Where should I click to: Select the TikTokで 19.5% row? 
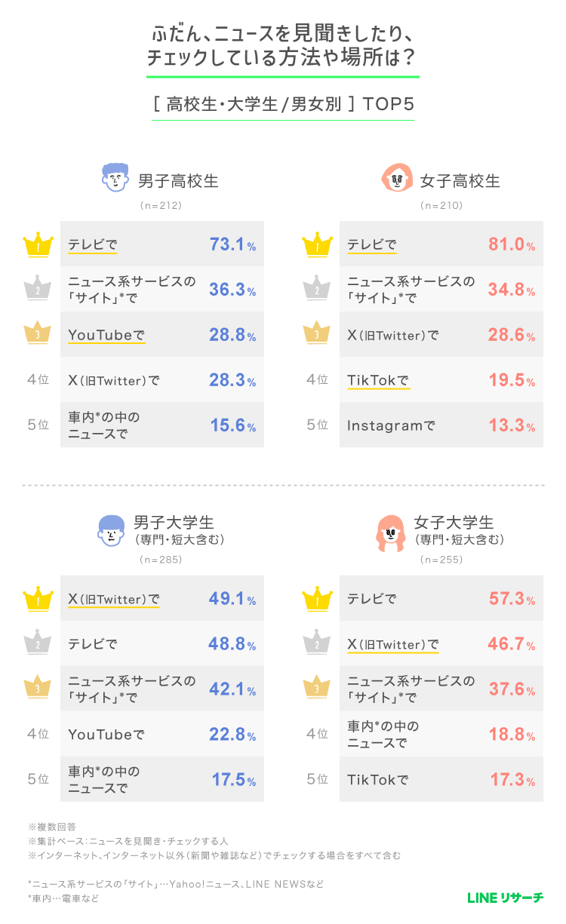[441, 379]
